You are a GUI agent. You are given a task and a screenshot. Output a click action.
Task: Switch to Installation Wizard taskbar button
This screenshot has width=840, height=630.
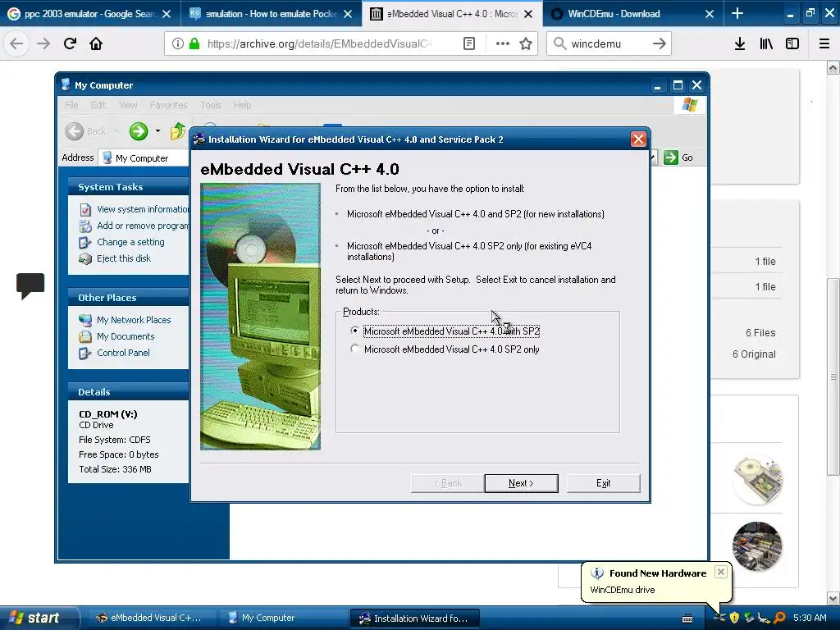point(414,618)
